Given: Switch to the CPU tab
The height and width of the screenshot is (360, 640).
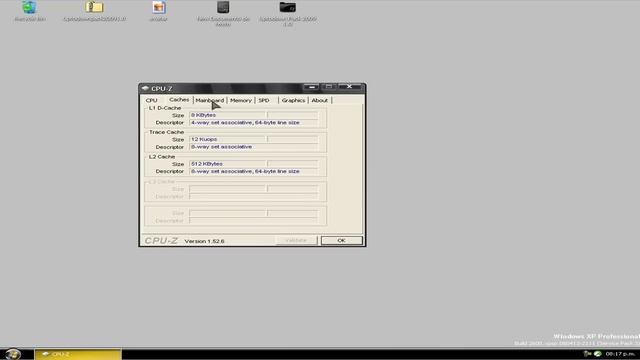Looking at the screenshot, I should pyautogui.click(x=151, y=100).
